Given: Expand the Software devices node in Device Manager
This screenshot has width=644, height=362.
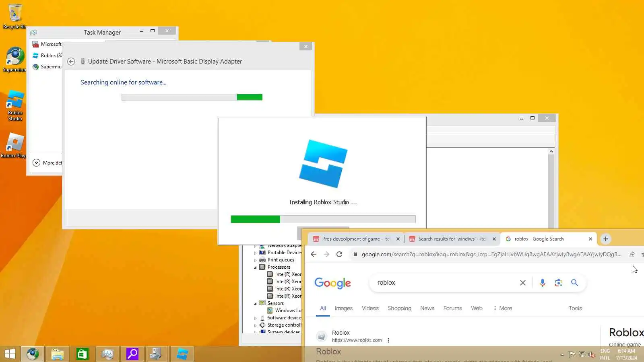Looking at the screenshot, I should (x=255, y=318).
